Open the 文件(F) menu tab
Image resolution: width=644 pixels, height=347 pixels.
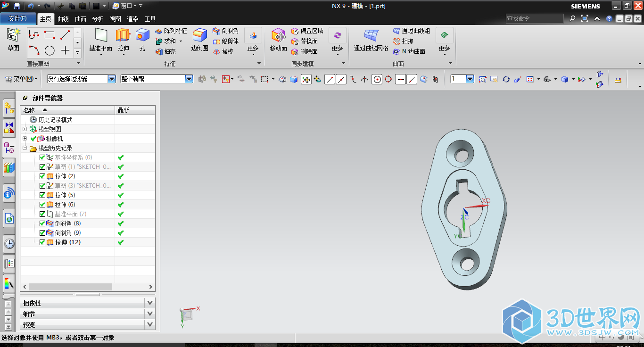tap(18, 18)
